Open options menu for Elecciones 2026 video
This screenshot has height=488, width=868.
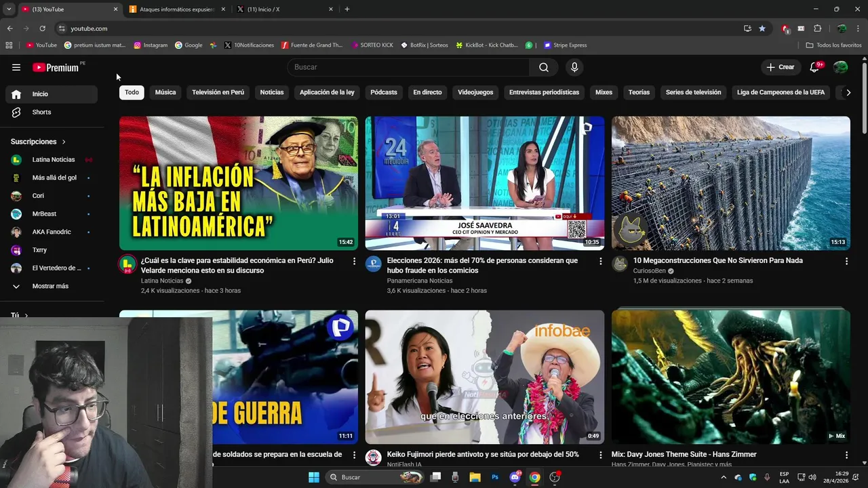tap(600, 261)
